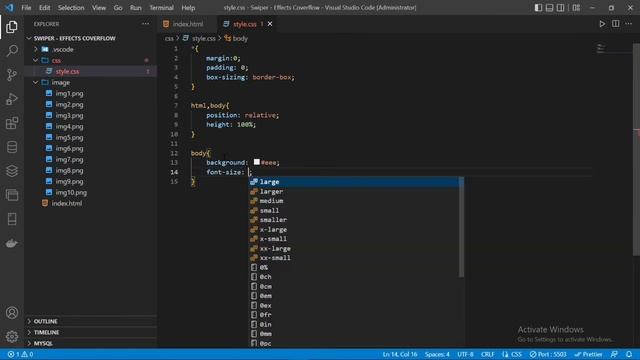This screenshot has width=640, height=360.
Task: Click the stacked layers icon in activity bar
Action: pyautogui.click(x=12, y=171)
